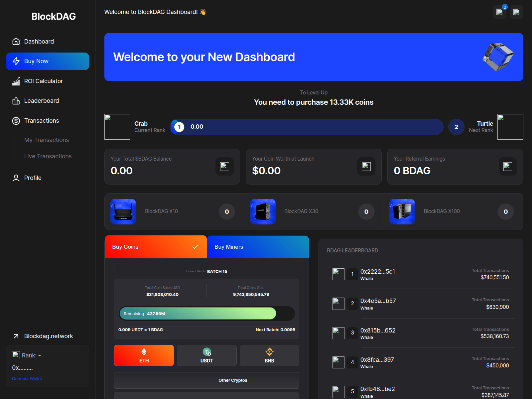Click the top-right corner icon
The image size is (532, 399).
click(517, 12)
